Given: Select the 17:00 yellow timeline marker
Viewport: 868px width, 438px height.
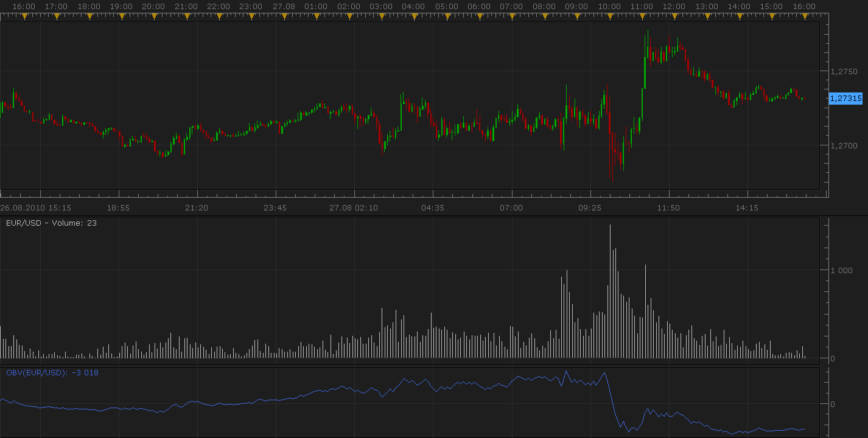Looking at the screenshot, I should [x=56, y=16].
